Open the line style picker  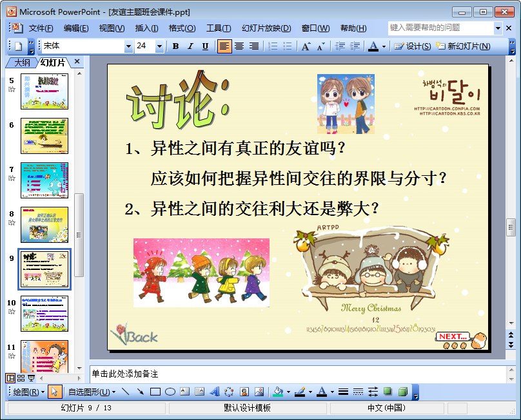[343, 392]
